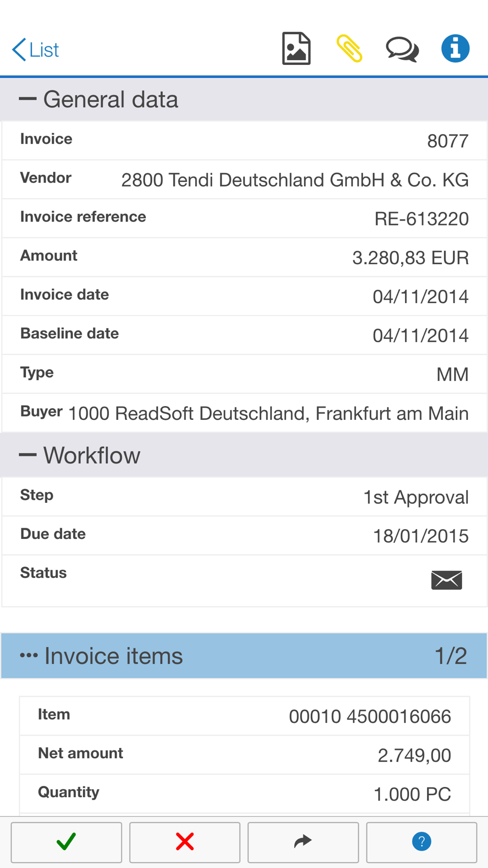Tap the Invoice reference RE-613220 row

tap(244, 218)
